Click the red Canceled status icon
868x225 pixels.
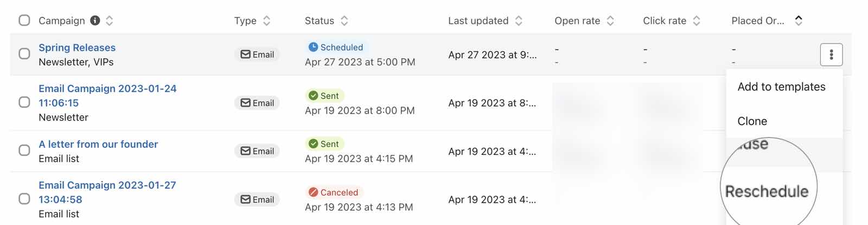pos(313,192)
